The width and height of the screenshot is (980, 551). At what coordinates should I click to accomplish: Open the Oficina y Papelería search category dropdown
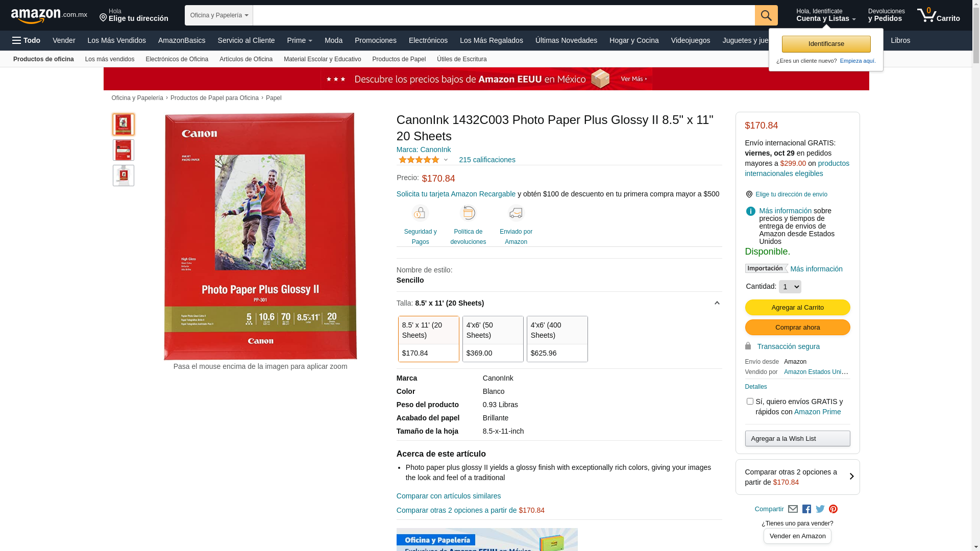click(x=219, y=15)
